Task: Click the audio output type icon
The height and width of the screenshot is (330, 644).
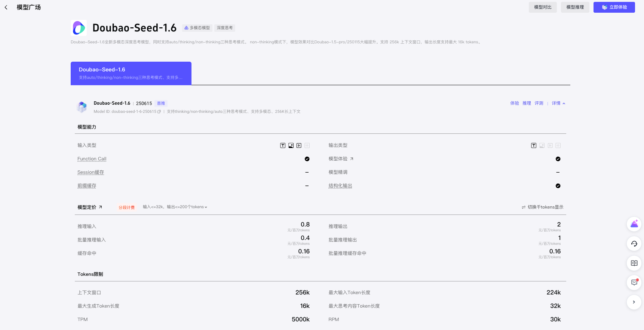Action: [x=558, y=145]
